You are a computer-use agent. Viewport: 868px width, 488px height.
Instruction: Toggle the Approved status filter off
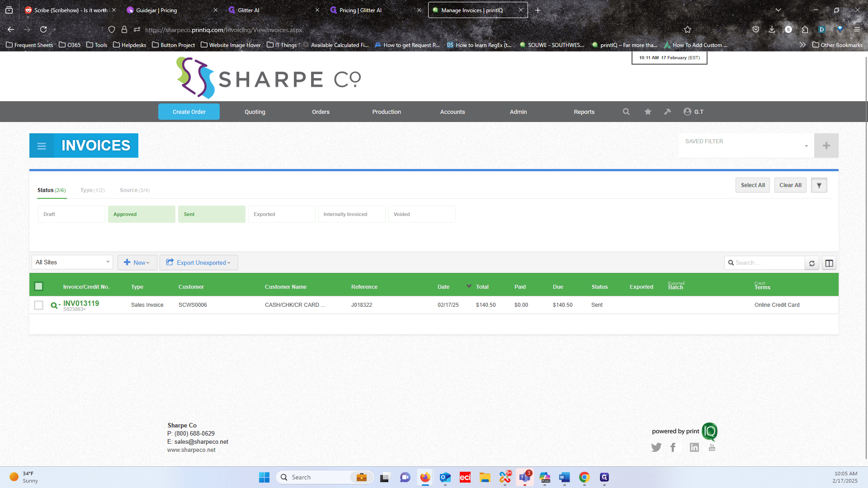[142, 214]
